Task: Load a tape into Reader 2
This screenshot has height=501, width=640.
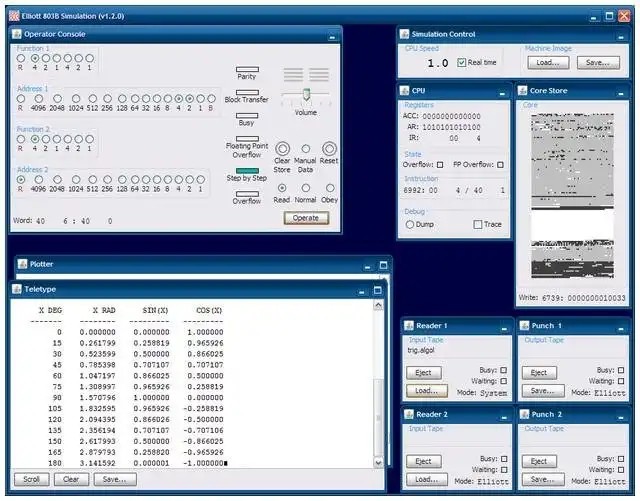Action: (427, 479)
